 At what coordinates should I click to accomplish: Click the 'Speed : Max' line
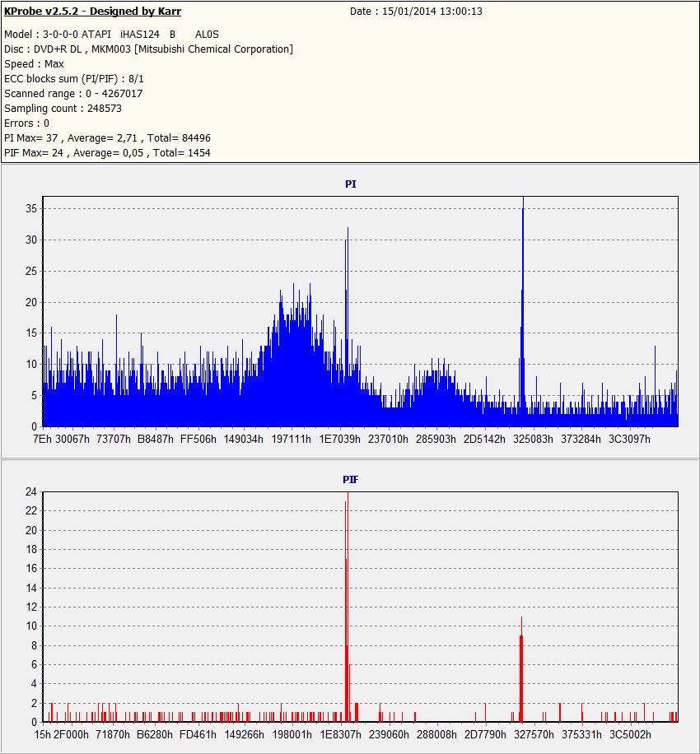pos(34,64)
